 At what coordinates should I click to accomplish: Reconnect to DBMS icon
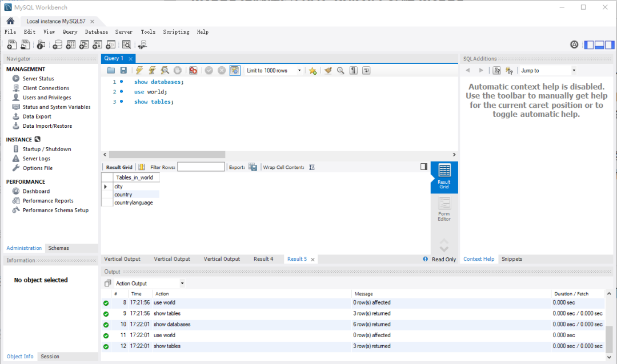click(x=142, y=45)
